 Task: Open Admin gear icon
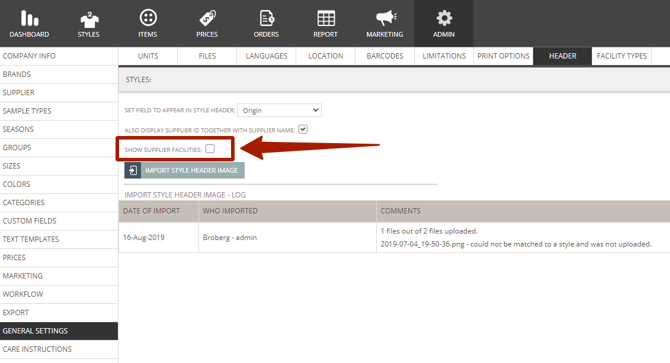(x=444, y=18)
